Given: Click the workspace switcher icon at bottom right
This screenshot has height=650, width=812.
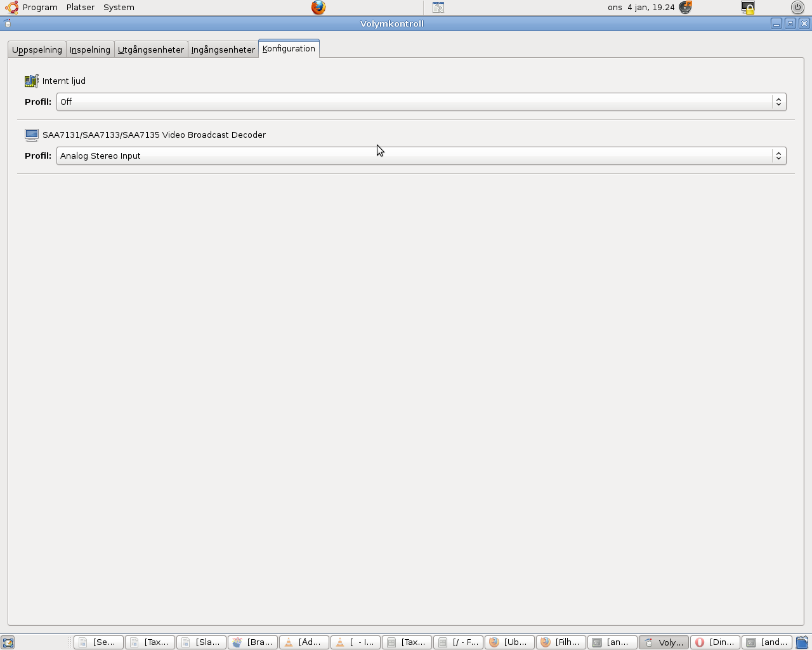Looking at the screenshot, I should coord(802,642).
